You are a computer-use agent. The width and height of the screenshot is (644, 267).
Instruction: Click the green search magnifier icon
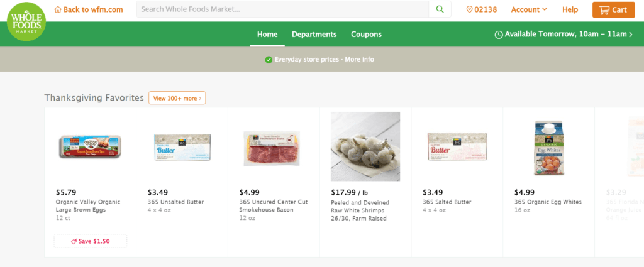(440, 9)
